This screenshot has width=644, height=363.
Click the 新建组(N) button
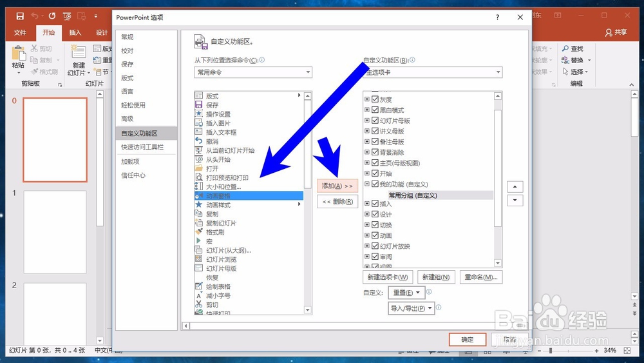click(436, 277)
